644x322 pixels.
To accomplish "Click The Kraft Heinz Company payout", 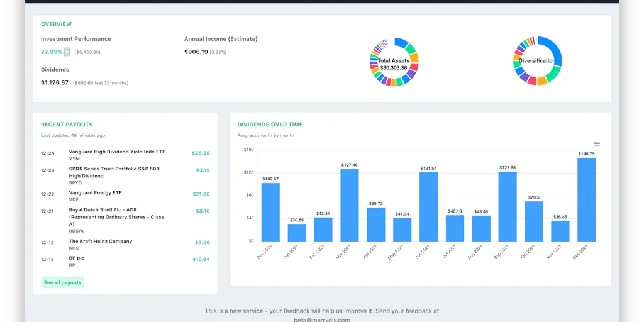I will tap(101, 241).
